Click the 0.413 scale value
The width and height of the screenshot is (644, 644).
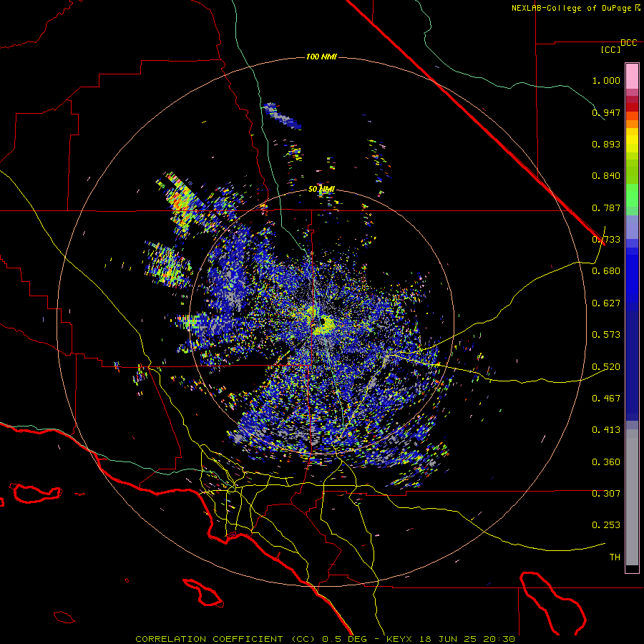606,430
